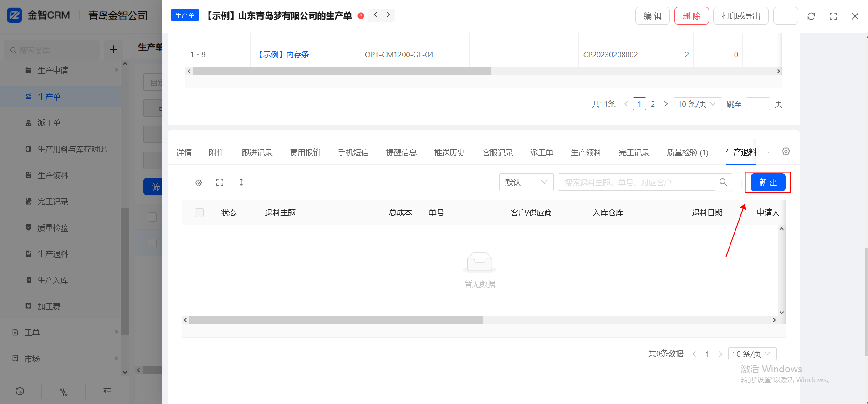
Task: Go to the next production order arrow
Action: pos(388,15)
